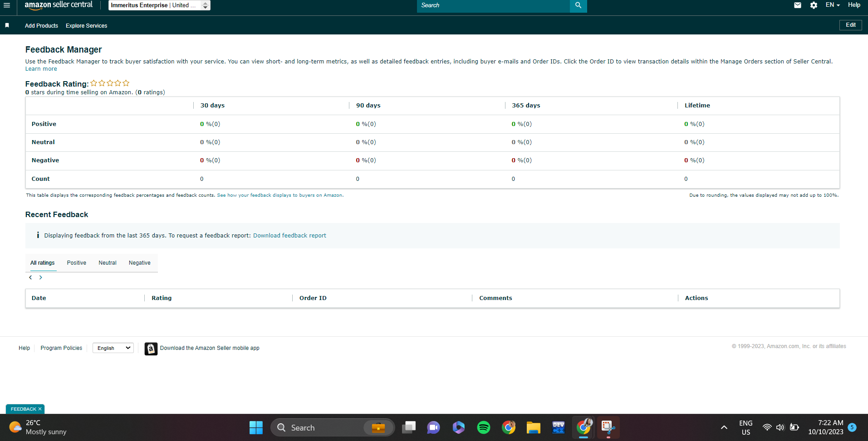Click the Windows taskbar Search box
Image resolution: width=868 pixels, height=441 pixels.
[x=333, y=427]
